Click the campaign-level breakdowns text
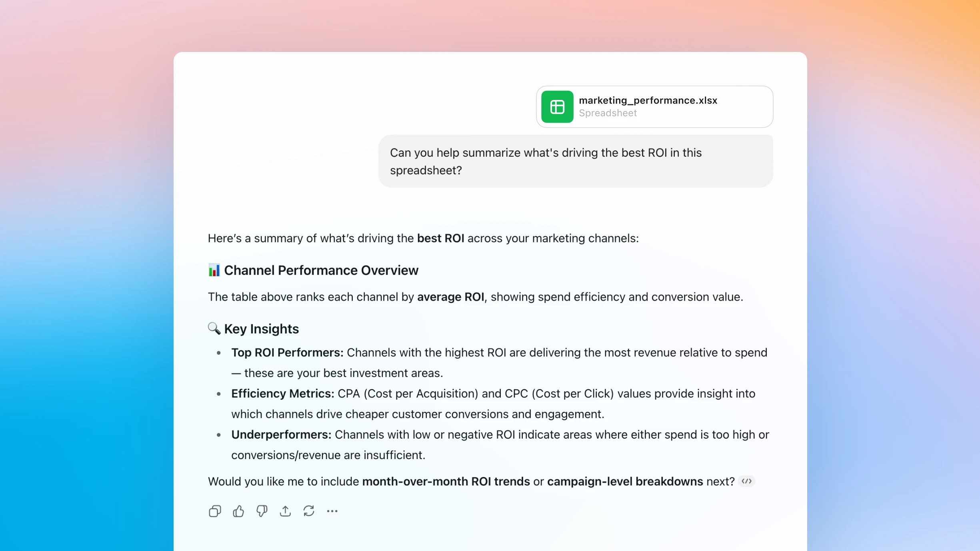The height and width of the screenshot is (551, 980). point(625,481)
